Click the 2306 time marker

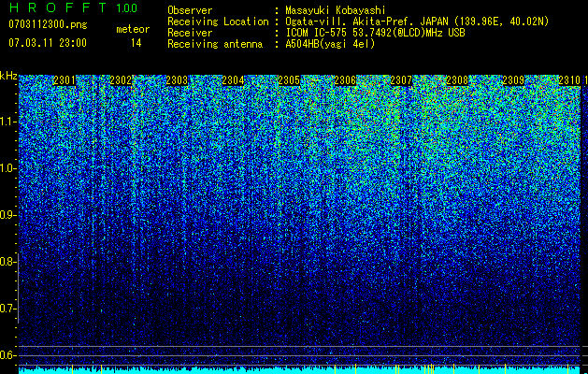coord(345,80)
